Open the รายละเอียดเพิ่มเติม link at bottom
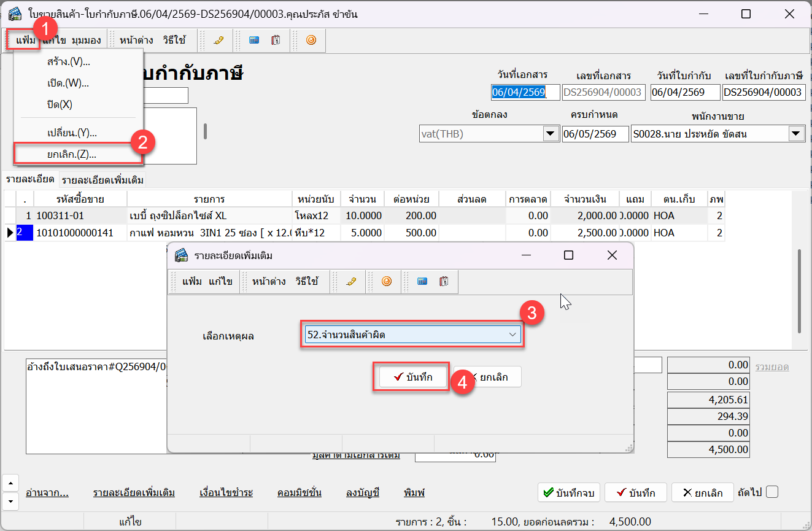812x531 pixels. 134,492
